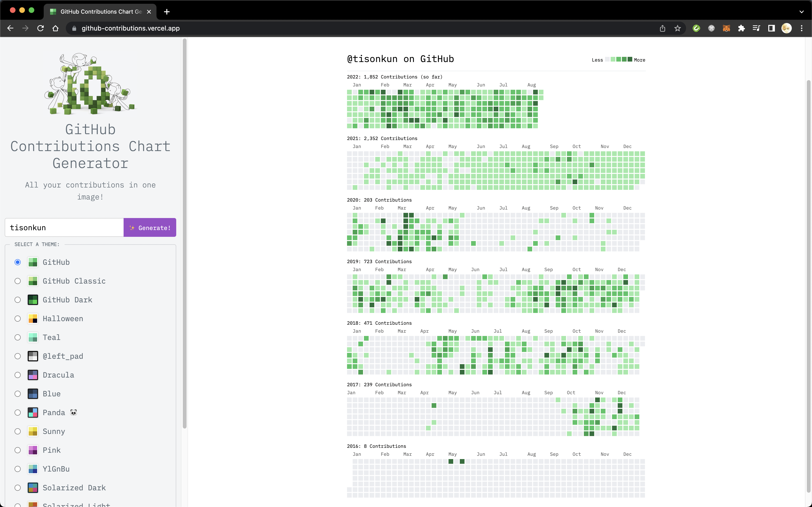Reload the current page
This screenshot has height=507, width=812.
(x=41, y=28)
